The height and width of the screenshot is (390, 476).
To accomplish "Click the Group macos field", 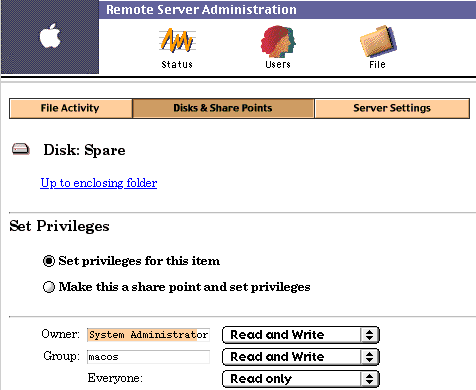I will tap(148, 357).
